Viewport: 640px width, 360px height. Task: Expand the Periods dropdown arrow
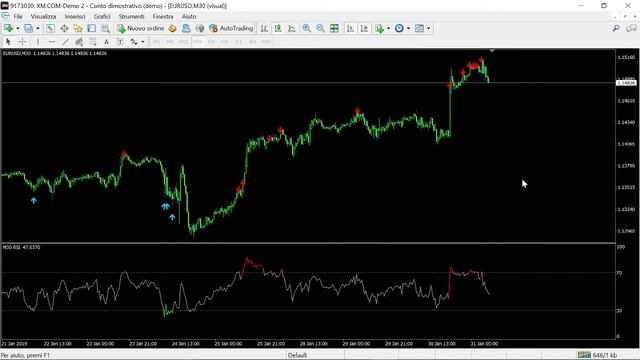point(409,29)
